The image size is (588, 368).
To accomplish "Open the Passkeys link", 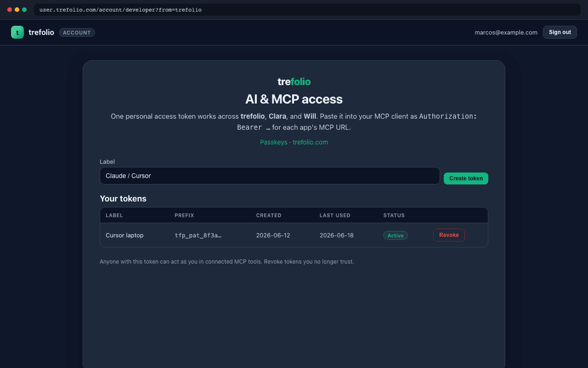I will coord(273,142).
